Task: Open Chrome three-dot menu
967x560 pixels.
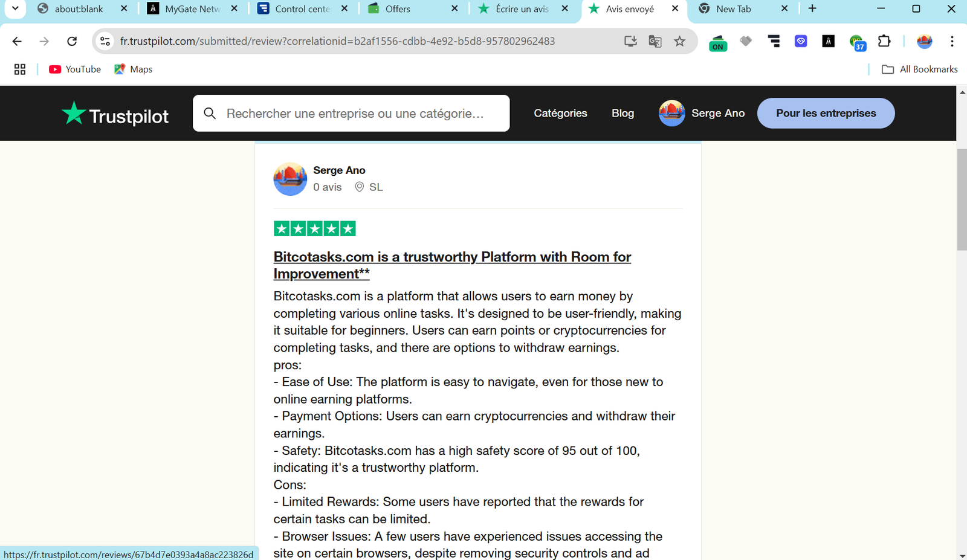Action: pos(952,41)
